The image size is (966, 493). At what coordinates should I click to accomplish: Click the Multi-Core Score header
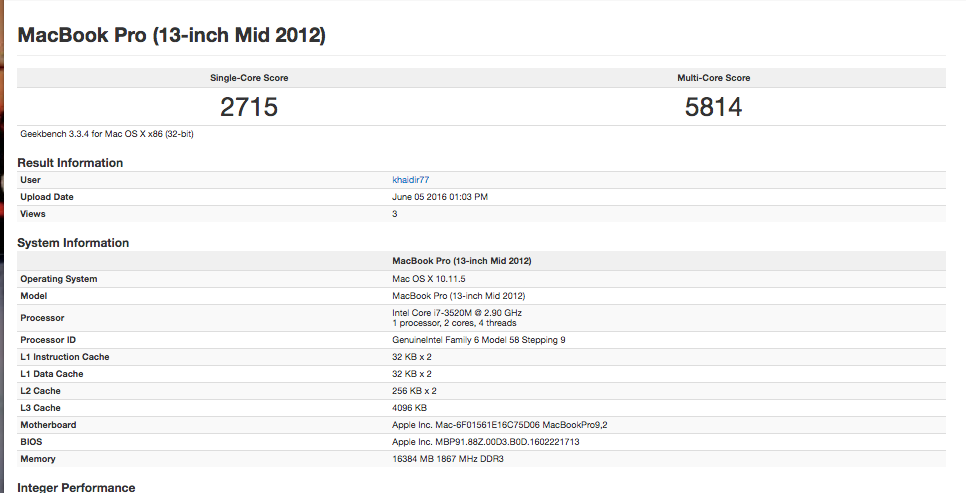(713, 78)
